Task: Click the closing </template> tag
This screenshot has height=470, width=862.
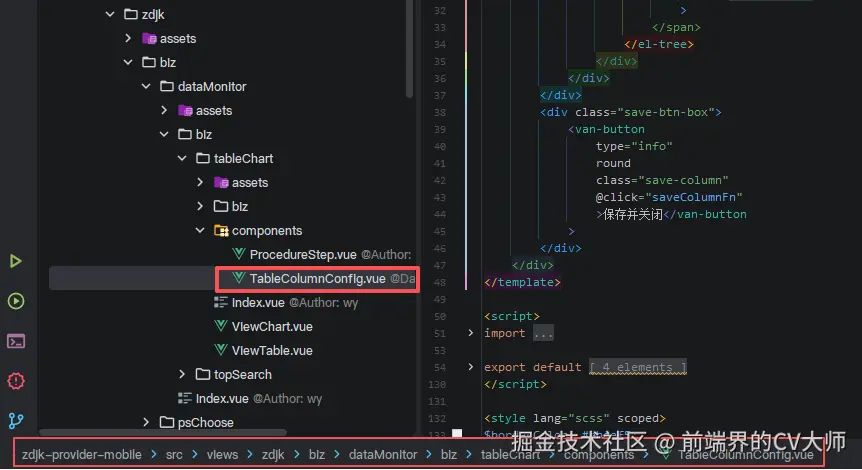Action: point(522,282)
